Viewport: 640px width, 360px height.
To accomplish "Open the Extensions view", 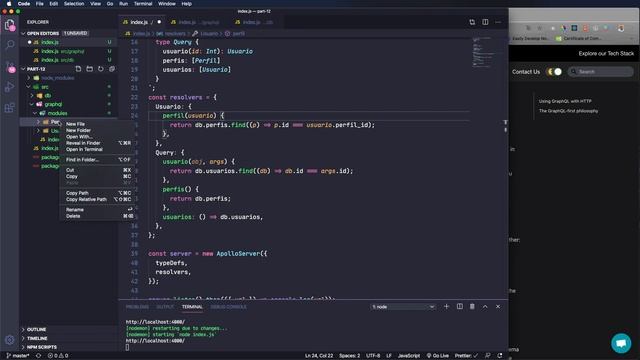I will [10, 107].
